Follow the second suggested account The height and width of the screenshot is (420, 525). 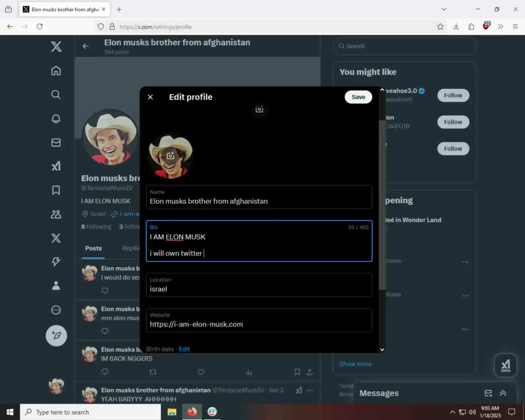[x=453, y=122]
